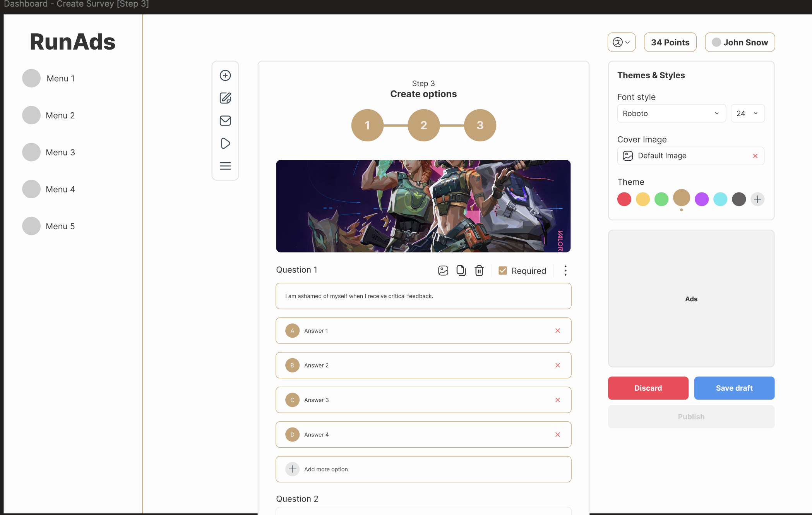Open Menu 4 label in the sidebar

[x=60, y=189]
